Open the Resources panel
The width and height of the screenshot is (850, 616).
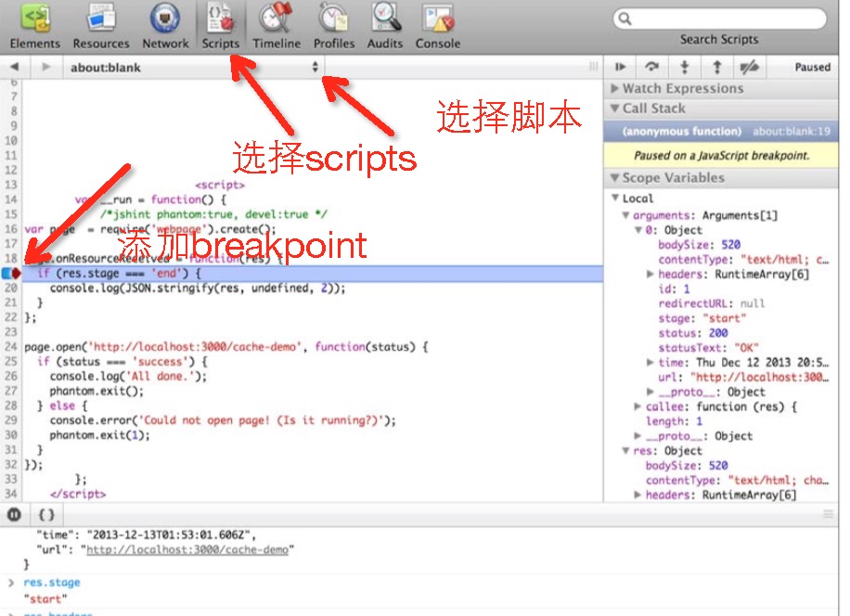tap(101, 26)
